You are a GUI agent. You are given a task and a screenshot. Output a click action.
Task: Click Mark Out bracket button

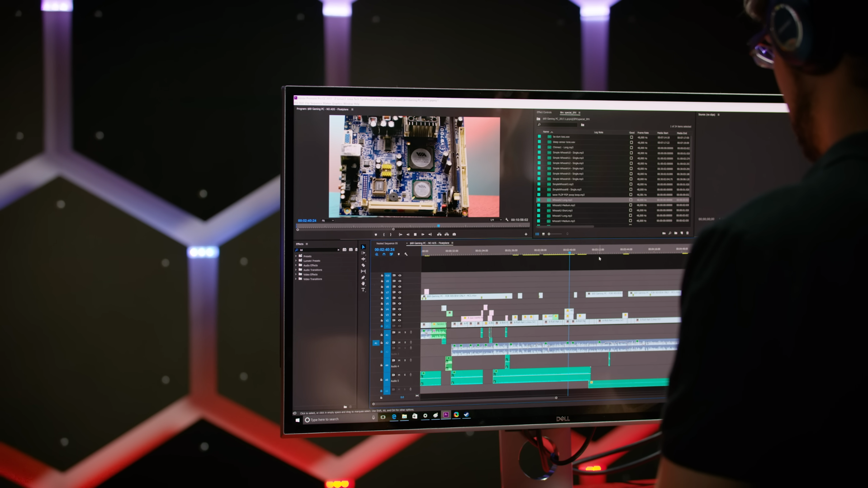click(x=391, y=235)
